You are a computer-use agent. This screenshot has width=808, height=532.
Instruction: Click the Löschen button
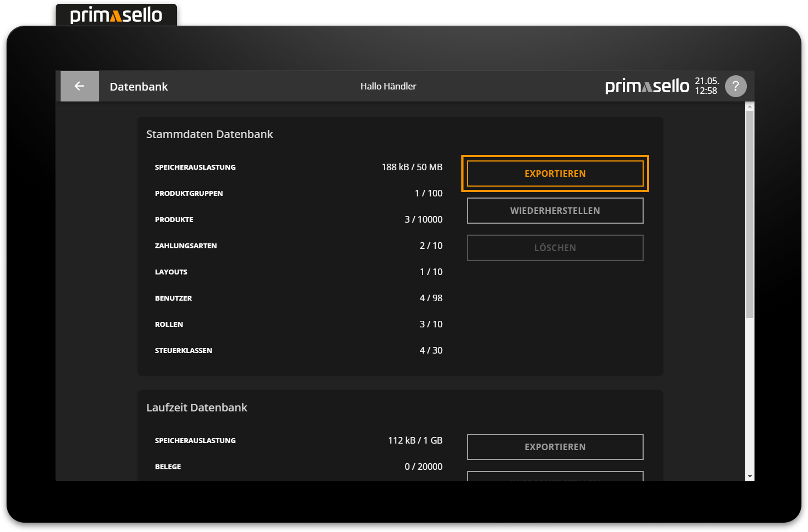555,248
